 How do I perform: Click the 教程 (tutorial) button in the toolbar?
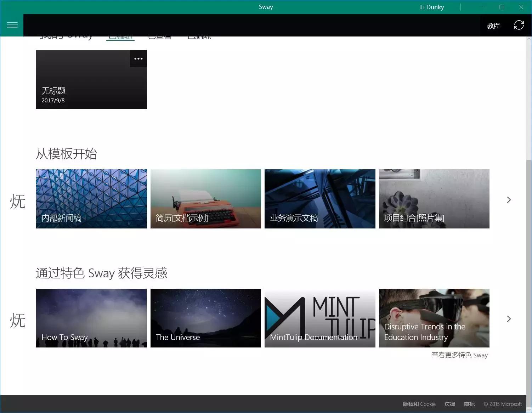pos(493,25)
